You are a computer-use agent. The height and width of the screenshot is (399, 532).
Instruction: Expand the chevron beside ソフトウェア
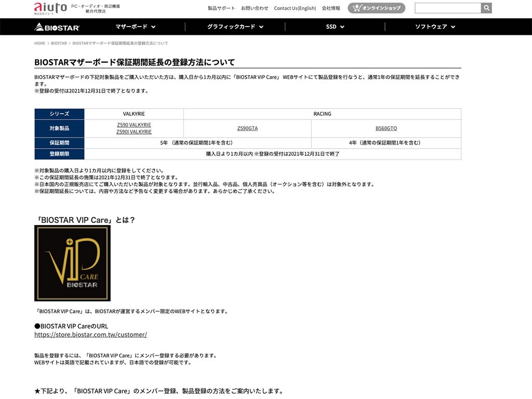tap(453, 27)
